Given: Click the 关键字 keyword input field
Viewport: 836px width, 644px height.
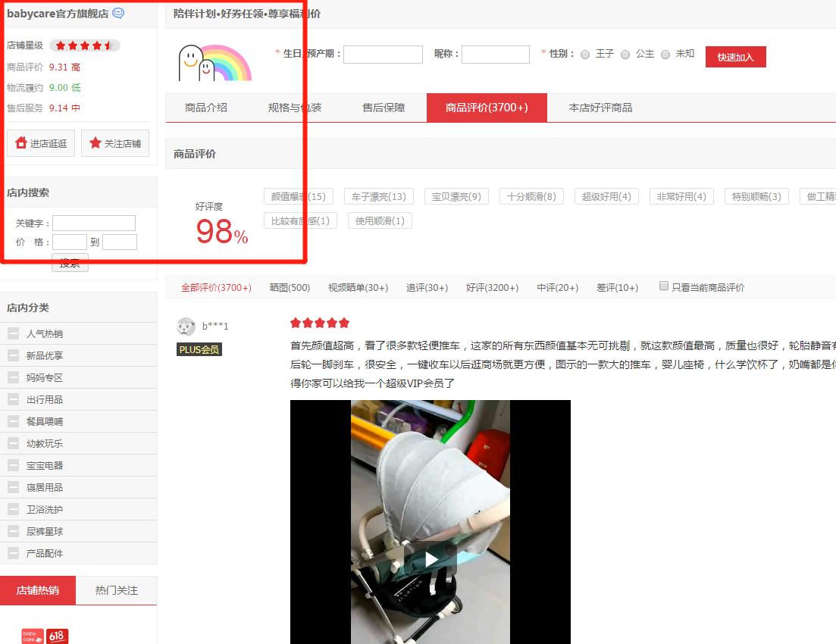Looking at the screenshot, I should pyautogui.click(x=93, y=223).
